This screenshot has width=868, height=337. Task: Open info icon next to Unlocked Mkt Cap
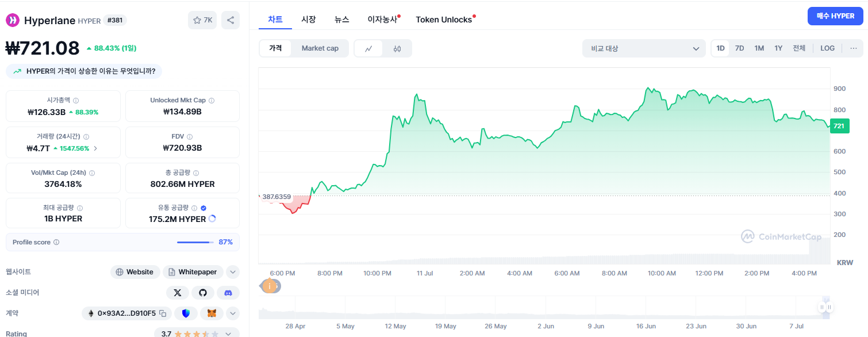click(x=212, y=100)
